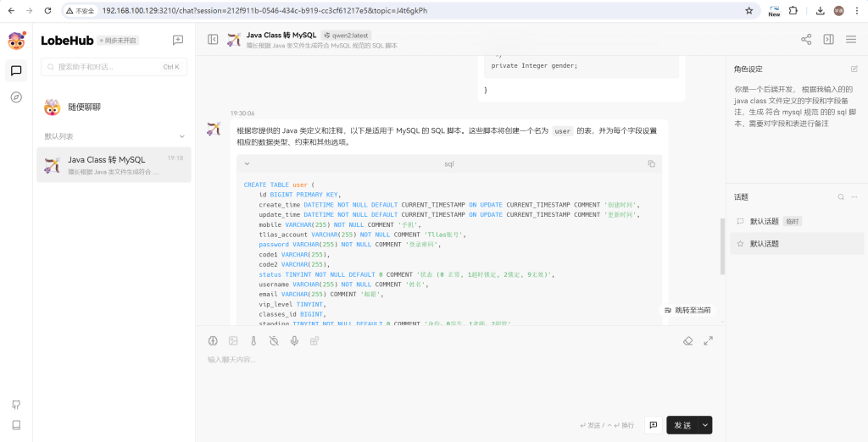
Task: Click the 跳转至当前 jump button
Action: coord(687,311)
